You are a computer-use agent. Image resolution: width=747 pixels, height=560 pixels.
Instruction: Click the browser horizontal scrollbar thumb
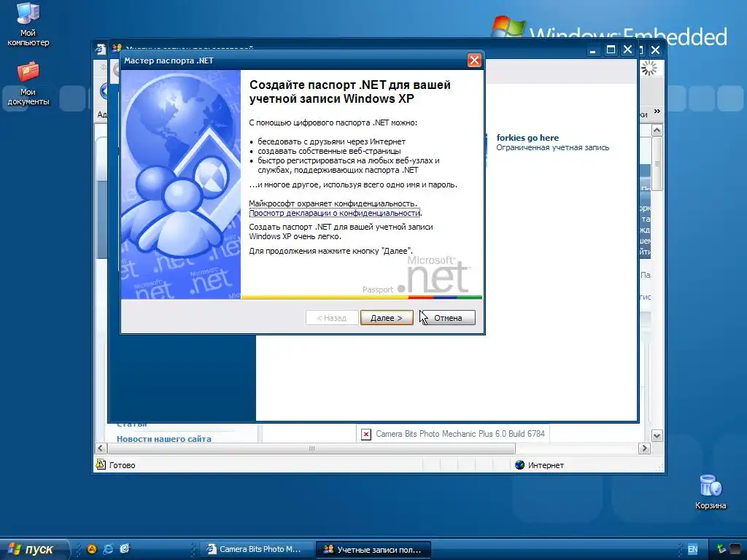coord(311,448)
